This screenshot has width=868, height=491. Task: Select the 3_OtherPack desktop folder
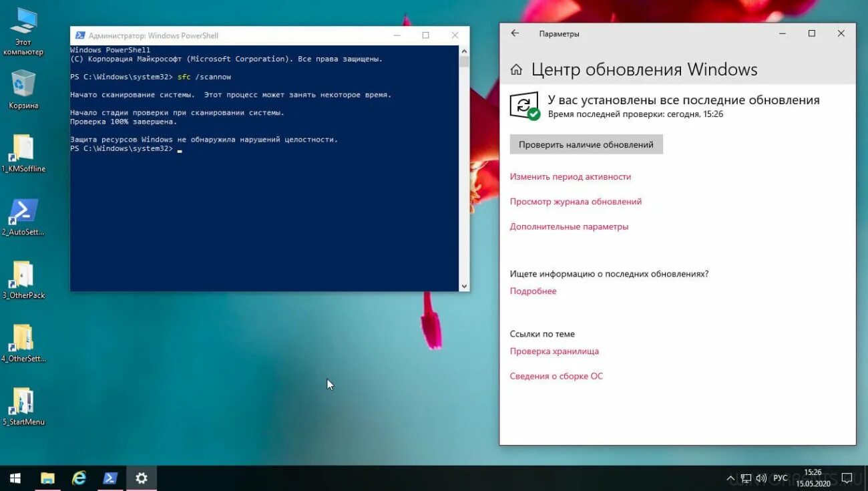[23, 280]
